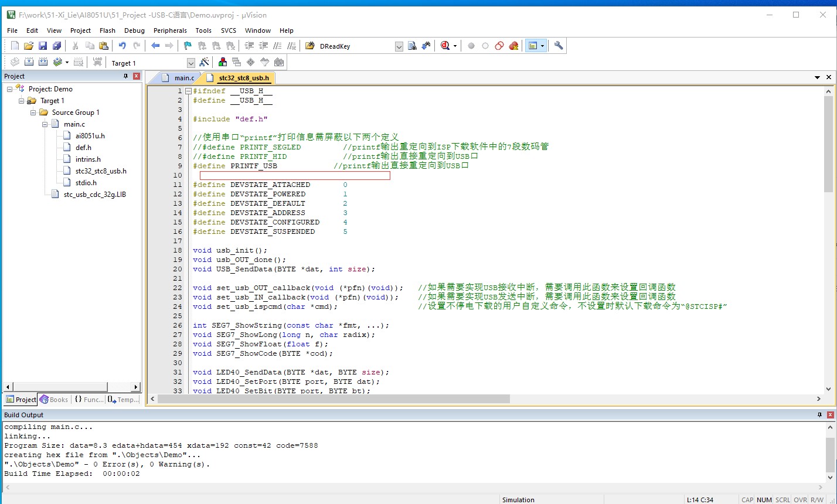Switch to the Templates panel tab
The width and height of the screenshot is (837, 504).
[x=124, y=400]
